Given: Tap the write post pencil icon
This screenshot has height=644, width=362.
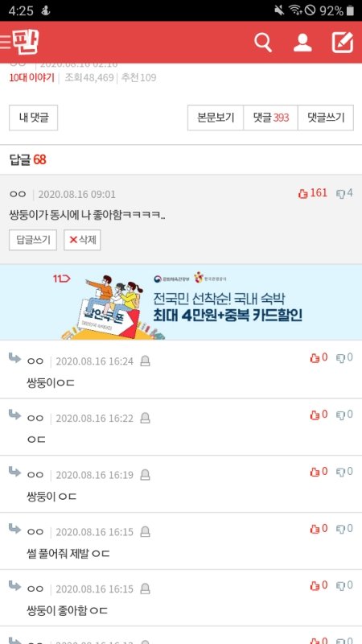Looking at the screenshot, I should pos(343,43).
